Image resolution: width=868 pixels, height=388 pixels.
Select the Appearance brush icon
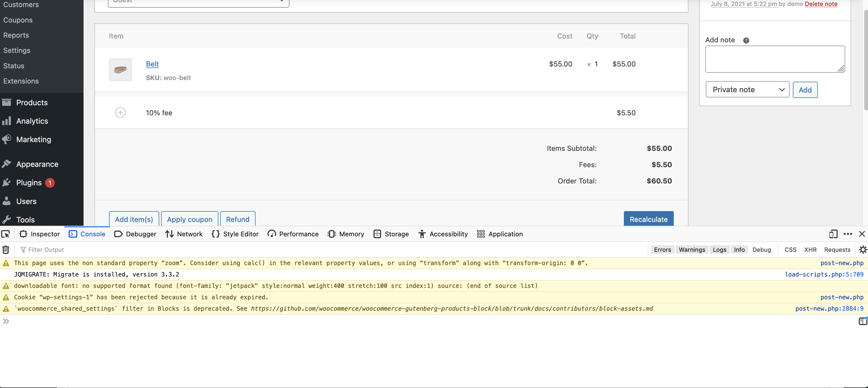click(x=7, y=164)
